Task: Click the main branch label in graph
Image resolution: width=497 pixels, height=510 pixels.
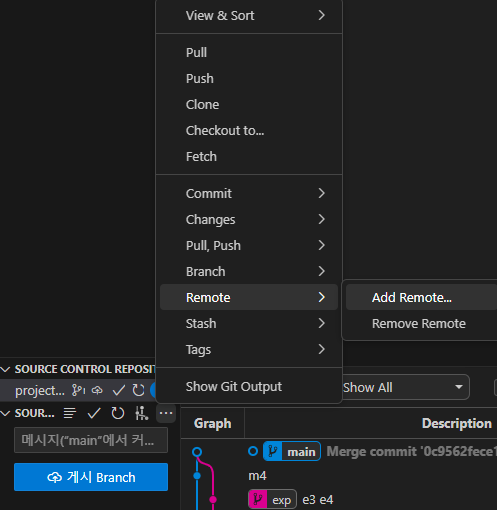Action: click(292, 452)
